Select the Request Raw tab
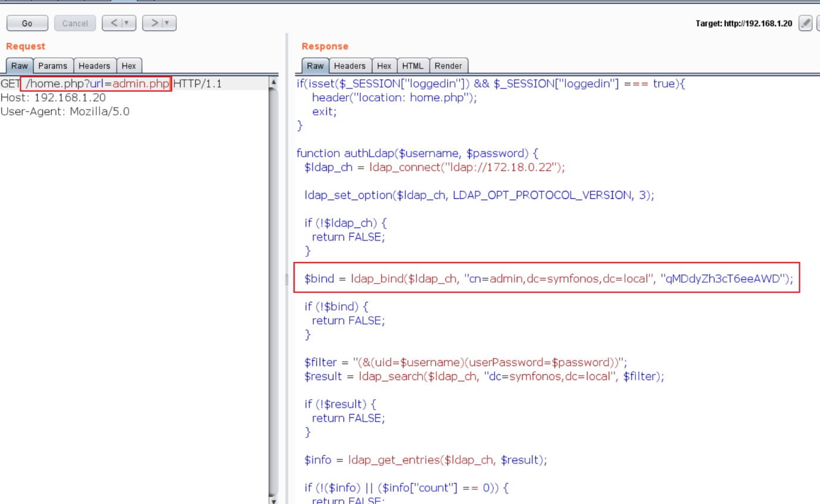This screenshot has height=504, width=820. (20, 66)
